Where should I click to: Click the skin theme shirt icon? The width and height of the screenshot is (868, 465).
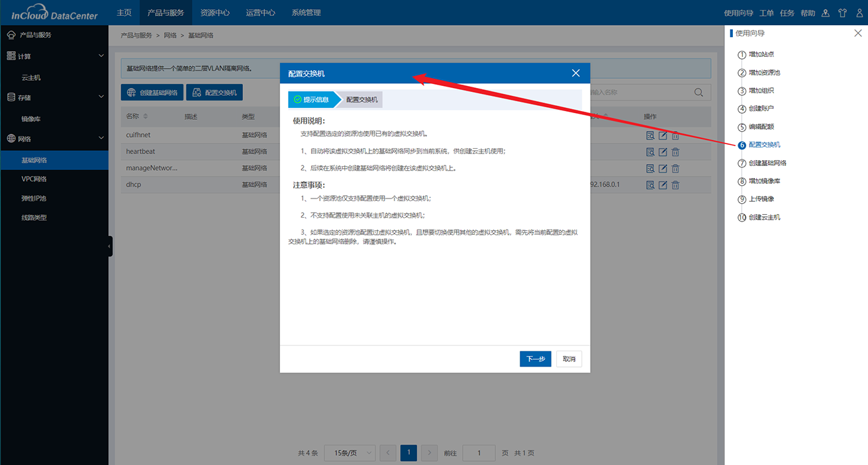tap(842, 13)
